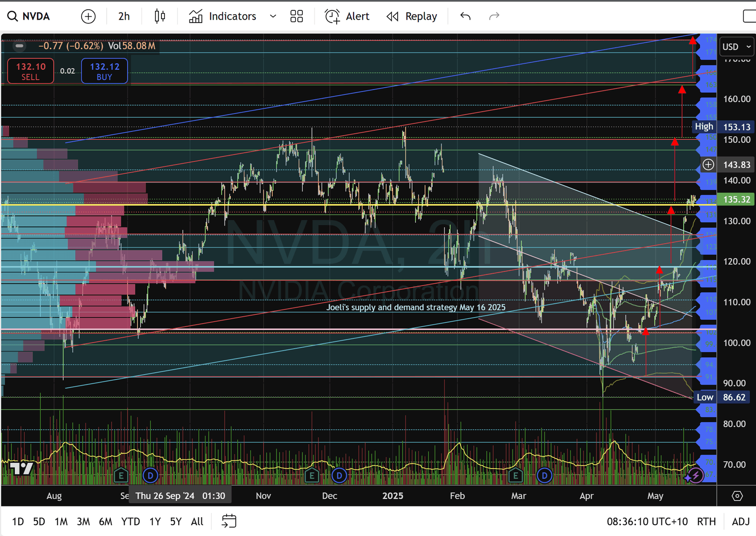Select the All time range tab
The height and width of the screenshot is (536, 756).
coord(196,521)
